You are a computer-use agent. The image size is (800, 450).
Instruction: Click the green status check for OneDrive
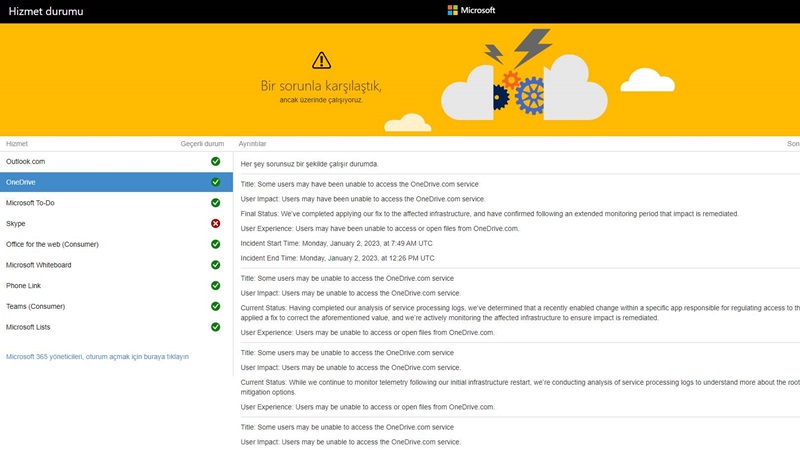[x=216, y=182]
